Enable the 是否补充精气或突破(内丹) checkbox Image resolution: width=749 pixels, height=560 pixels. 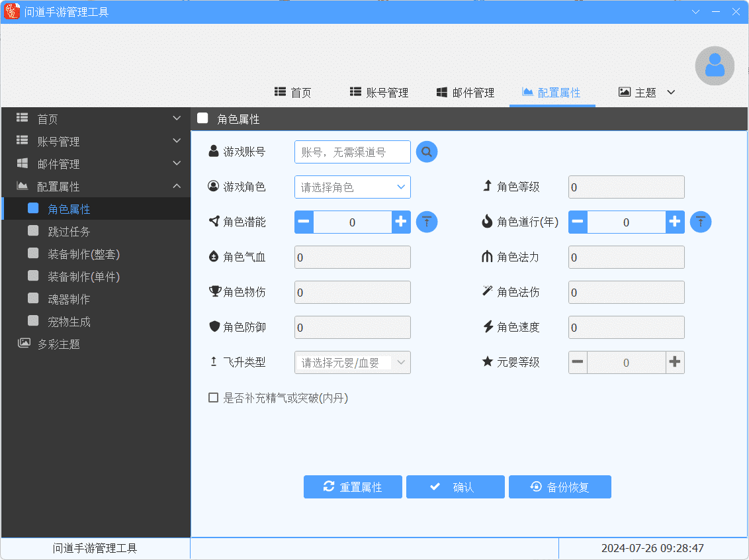pyautogui.click(x=214, y=398)
